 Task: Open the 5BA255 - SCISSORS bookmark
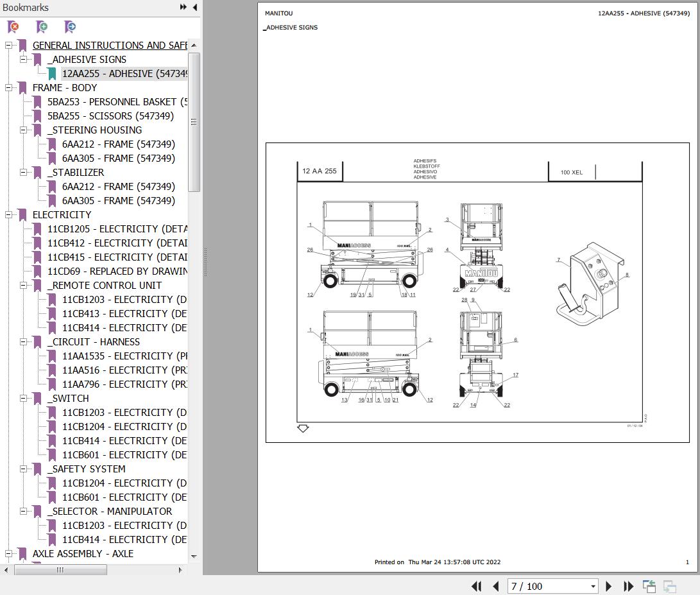pyautogui.click(x=111, y=116)
